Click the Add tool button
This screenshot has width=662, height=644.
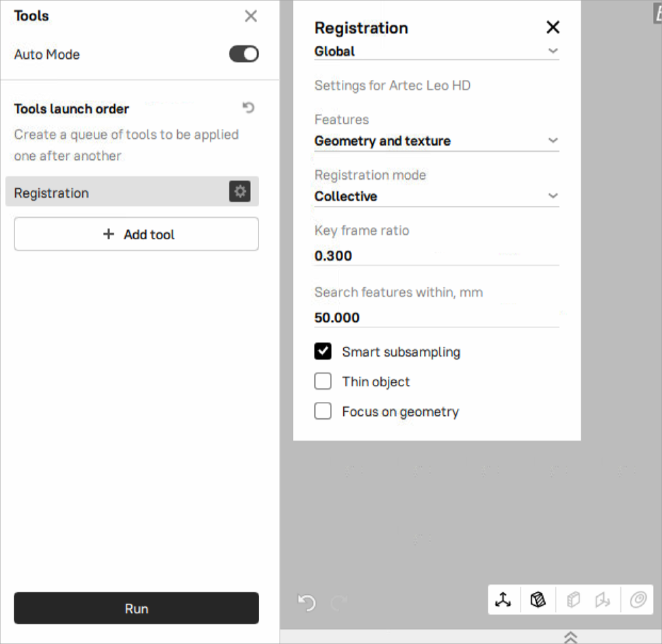point(136,234)
